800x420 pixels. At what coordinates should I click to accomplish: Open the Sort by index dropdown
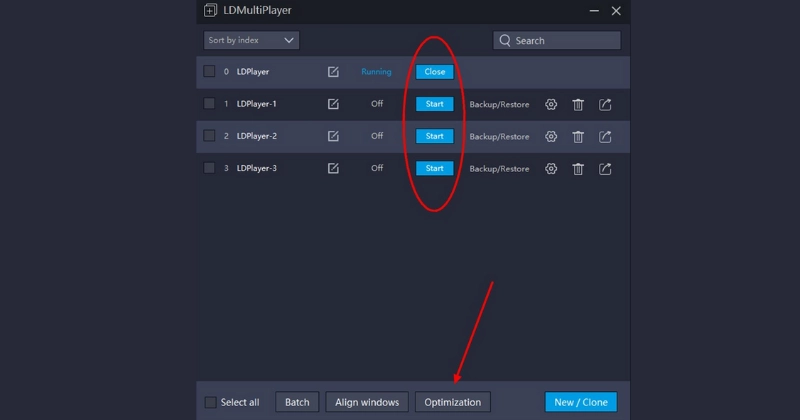(251, 40)
